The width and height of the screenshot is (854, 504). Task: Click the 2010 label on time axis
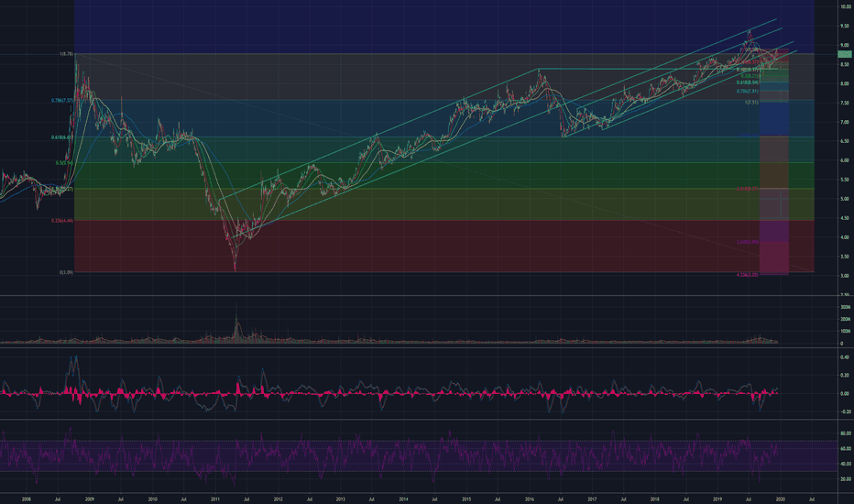point(152,499)
